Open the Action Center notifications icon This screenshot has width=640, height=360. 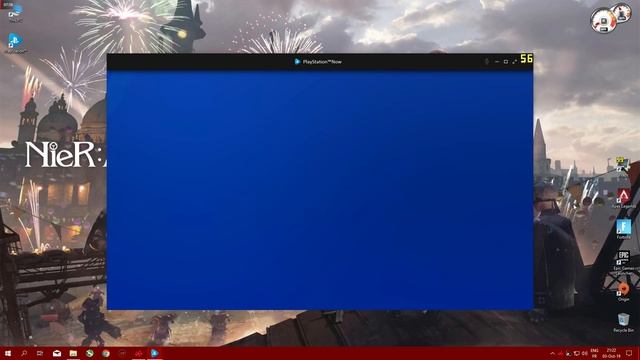(x=629, y=353)
